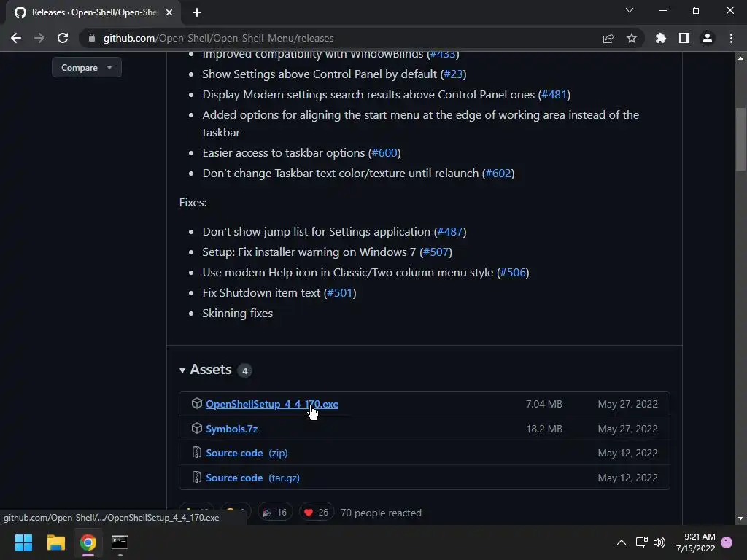Image resolution: width=747 pixels, height=560 pixels.
Task: Open issue #602 link
Action: coord(498,174)
